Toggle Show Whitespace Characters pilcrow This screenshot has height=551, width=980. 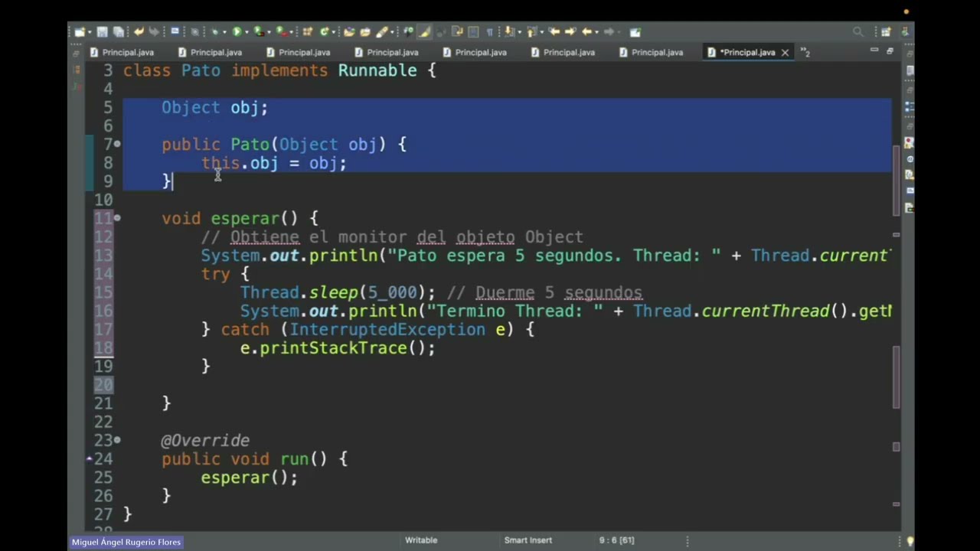[x=490, y=32]
